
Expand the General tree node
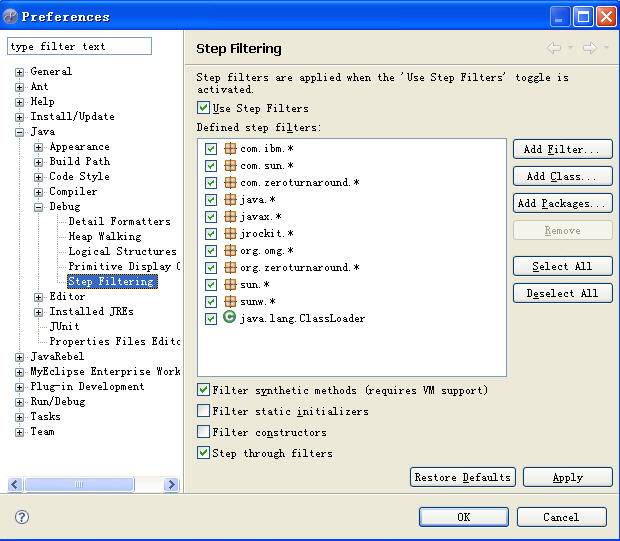(19, 72)
